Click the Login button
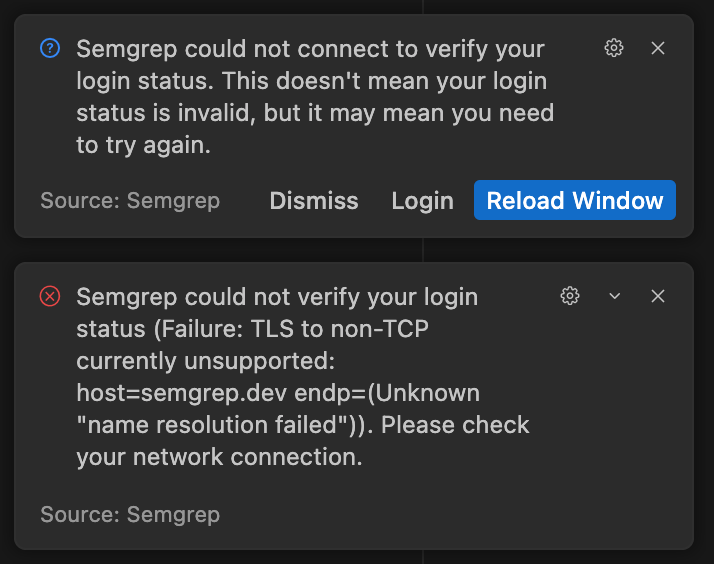This screenshot has width=714, height=564. click(422, 201)
